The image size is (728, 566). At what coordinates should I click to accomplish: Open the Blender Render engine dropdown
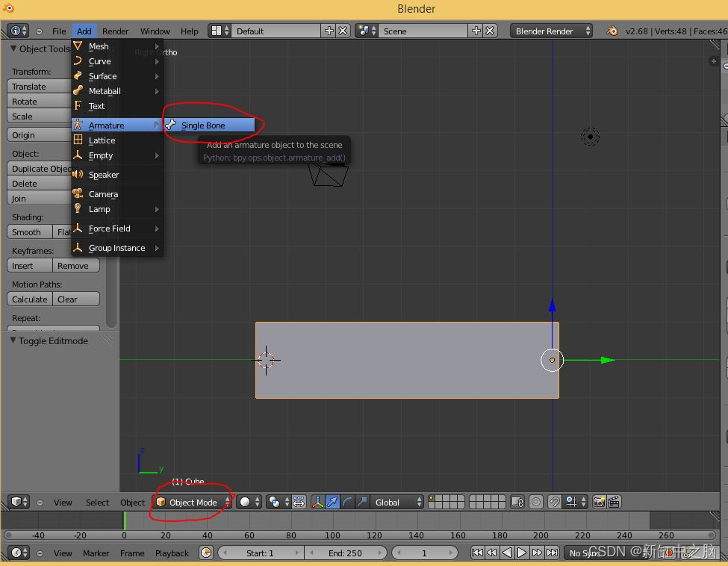coord(551,31)
